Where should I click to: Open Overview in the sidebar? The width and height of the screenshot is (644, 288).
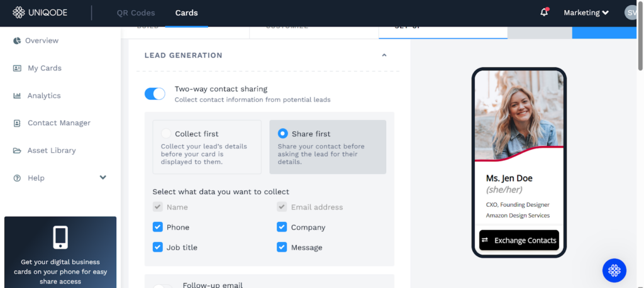click(42, 41)
